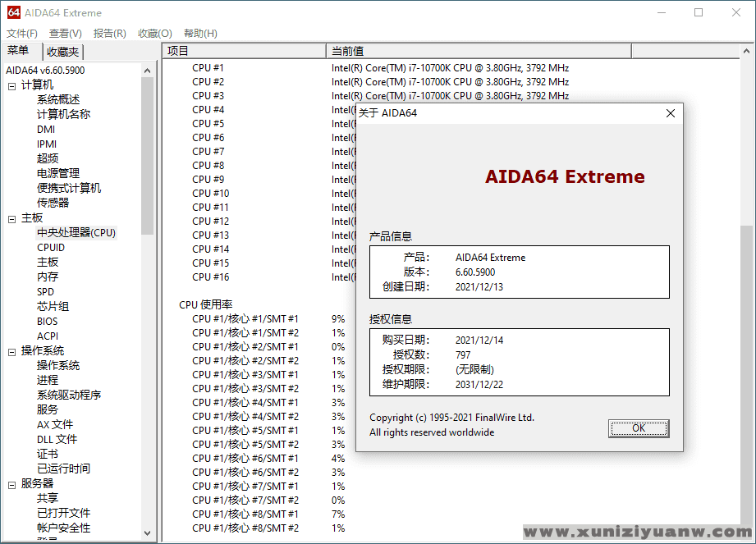The width and height of the screenshot is (756, 544).
Task: Select BIOS tree item
Action: click(x=48, y=321)
